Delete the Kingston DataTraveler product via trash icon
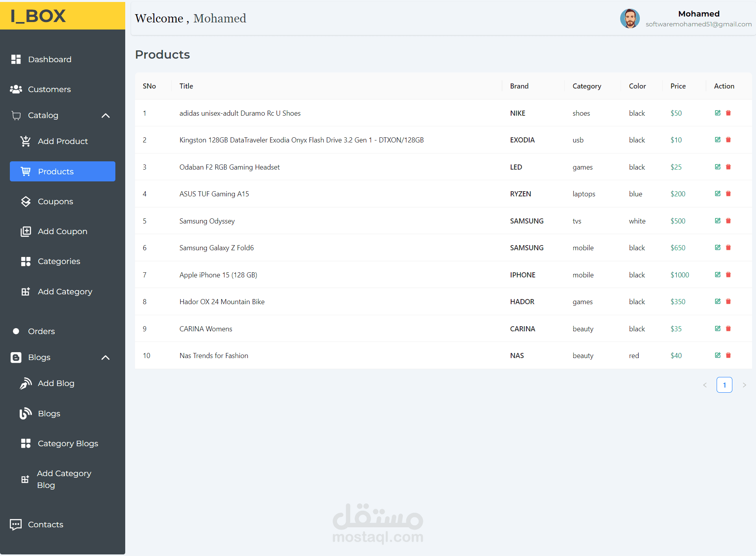Screen dimensions: 756x556 click(728, 140)
